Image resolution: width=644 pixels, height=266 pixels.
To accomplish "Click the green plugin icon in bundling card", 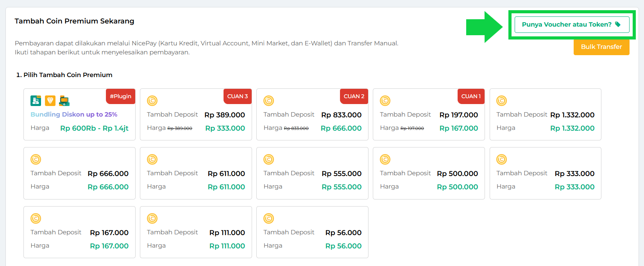I will (36, 101).
